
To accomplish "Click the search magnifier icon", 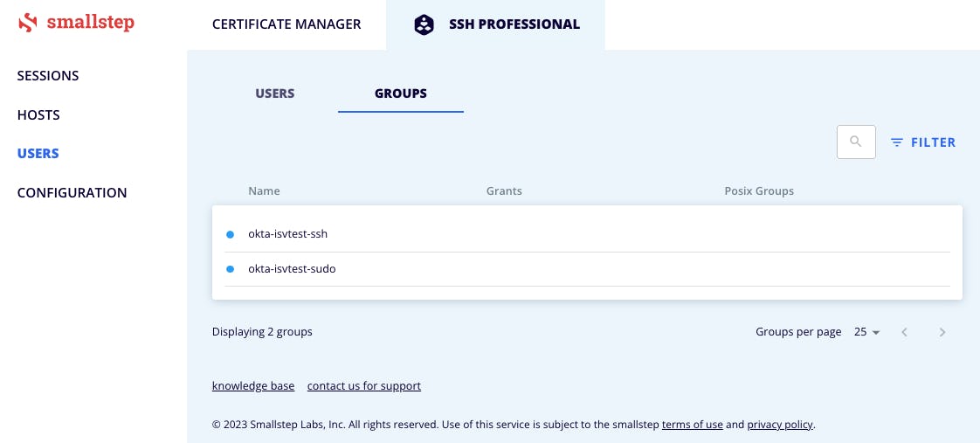I will point(856,142).
